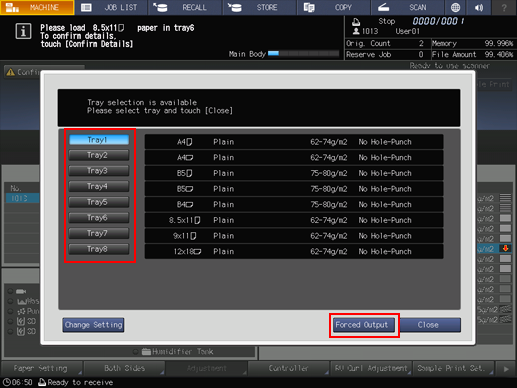Image resolution: width=517 pixels, height=388 pixels.
Task: Select Tray7 button
Action: [99, 233]
